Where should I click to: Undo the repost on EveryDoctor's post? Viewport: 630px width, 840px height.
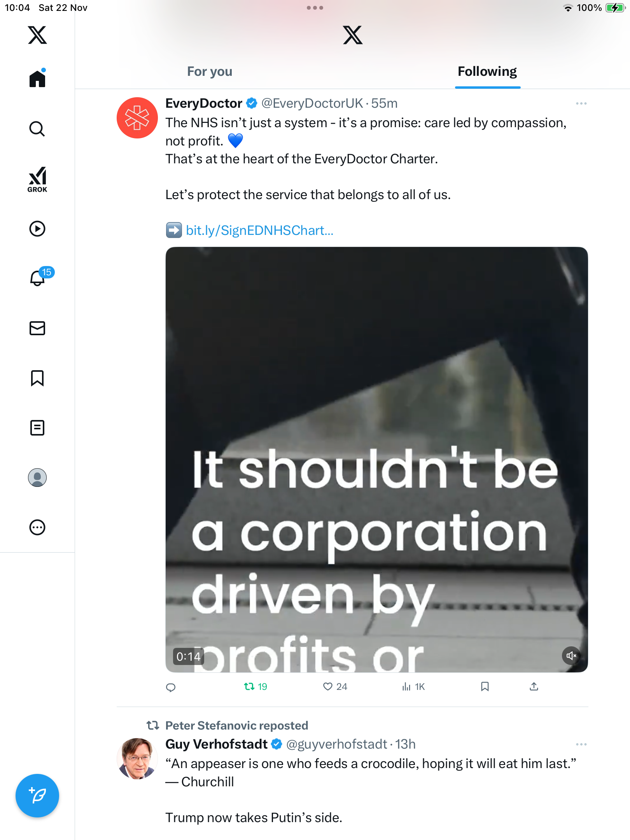point(249,687)
